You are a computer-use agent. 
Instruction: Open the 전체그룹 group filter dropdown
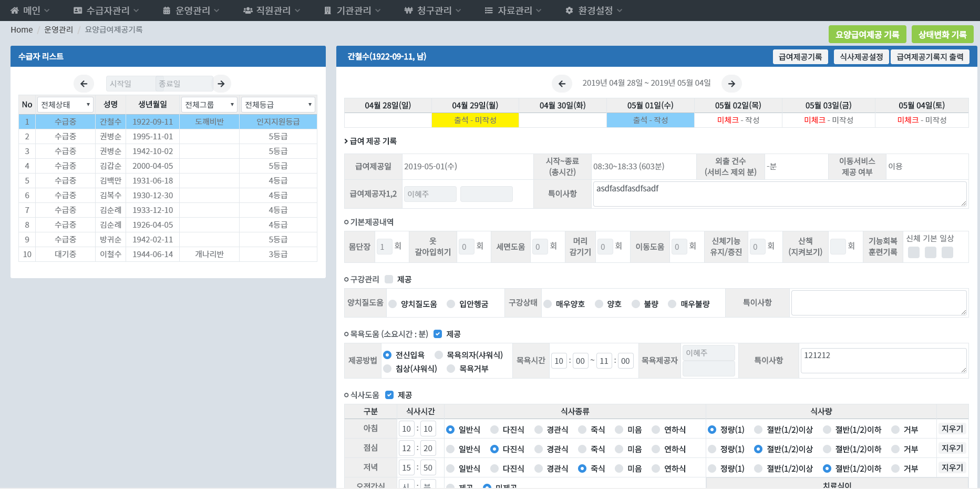209,105
